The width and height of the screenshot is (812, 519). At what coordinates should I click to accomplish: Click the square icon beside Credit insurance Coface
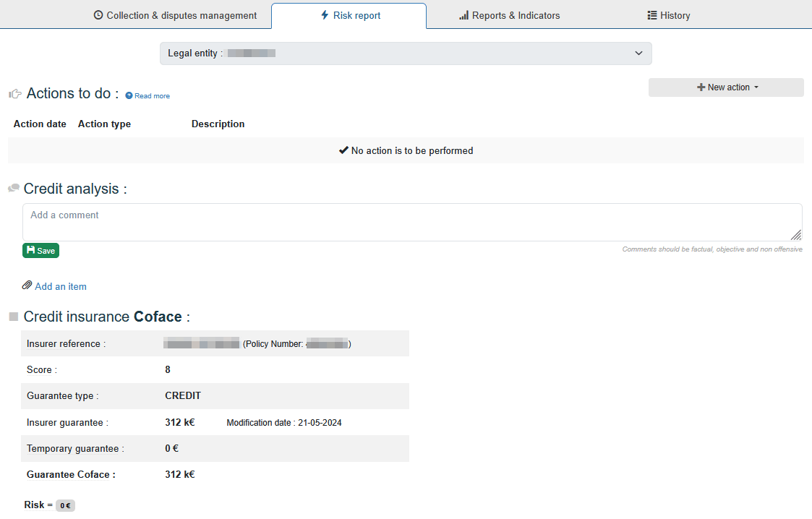tap(14, 317)
